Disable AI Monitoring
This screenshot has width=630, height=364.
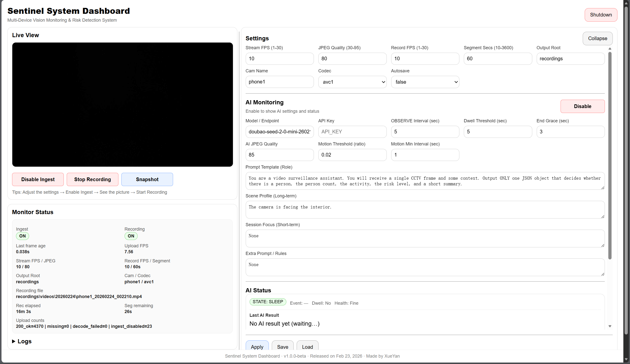582,106
